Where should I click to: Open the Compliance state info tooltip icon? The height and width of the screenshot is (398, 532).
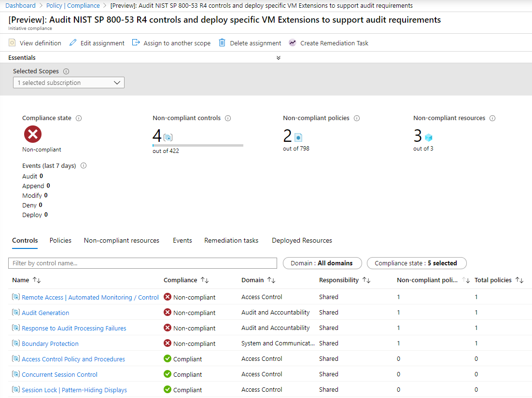[79, 118]
